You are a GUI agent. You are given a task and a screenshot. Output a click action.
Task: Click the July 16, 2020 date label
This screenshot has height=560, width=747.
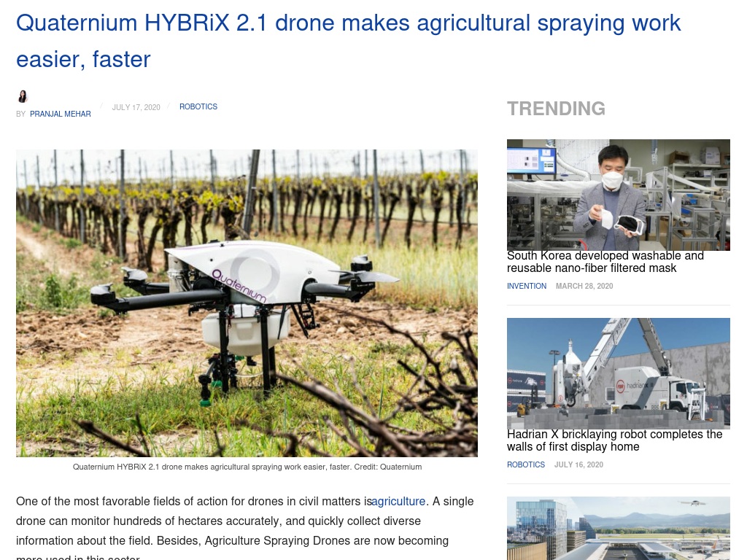pos(578,464)
